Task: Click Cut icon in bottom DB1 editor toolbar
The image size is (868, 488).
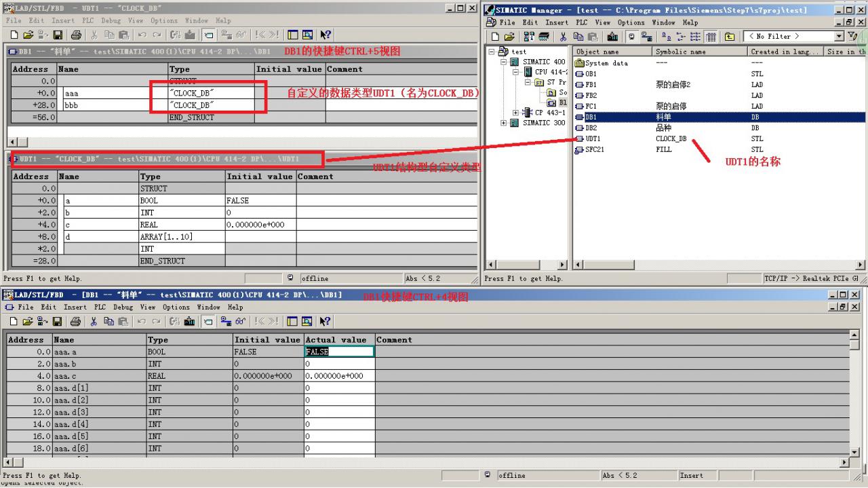Action: point(94,321)
